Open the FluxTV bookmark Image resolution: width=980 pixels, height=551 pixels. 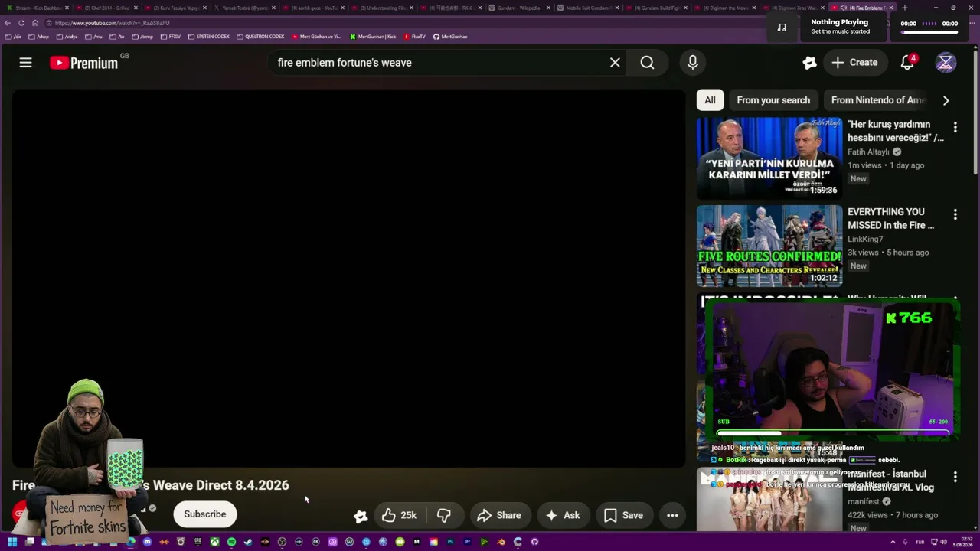point(414,37)
